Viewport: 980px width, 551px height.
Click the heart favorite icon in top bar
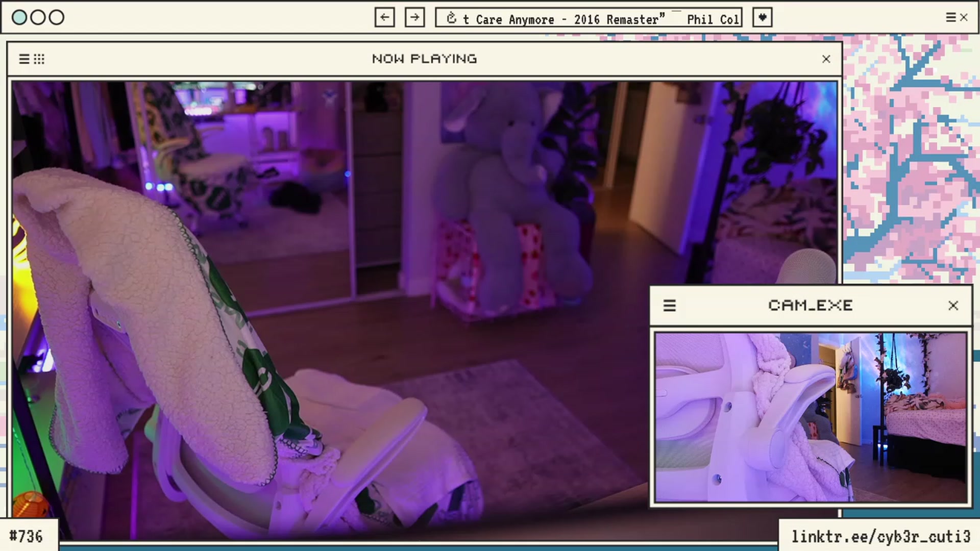762,17
